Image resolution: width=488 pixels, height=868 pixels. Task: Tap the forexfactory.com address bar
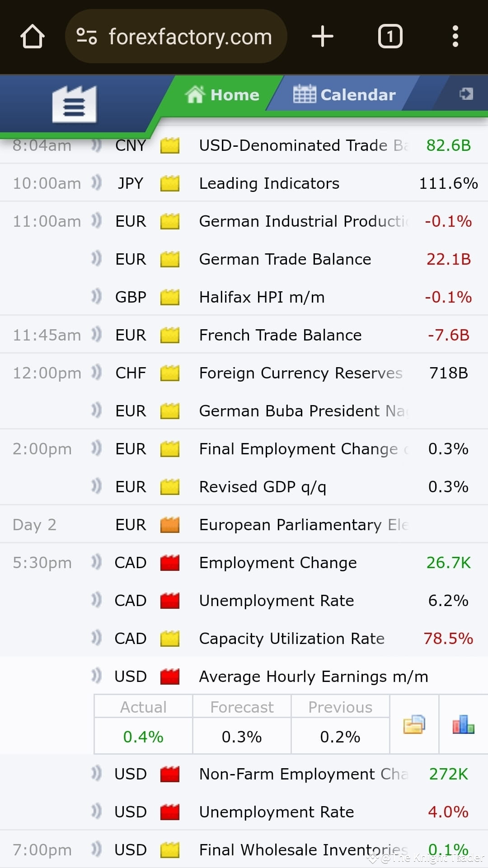click(x=190, y=37)
